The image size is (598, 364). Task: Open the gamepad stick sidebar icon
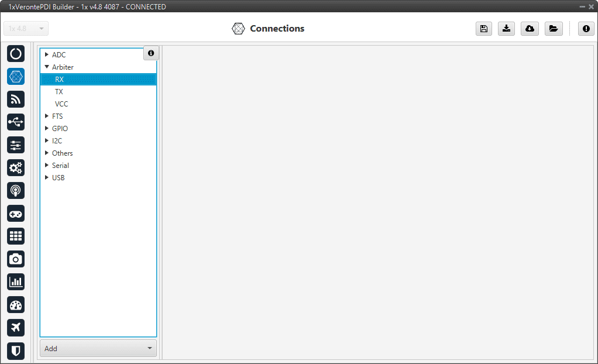pos(16,214)
